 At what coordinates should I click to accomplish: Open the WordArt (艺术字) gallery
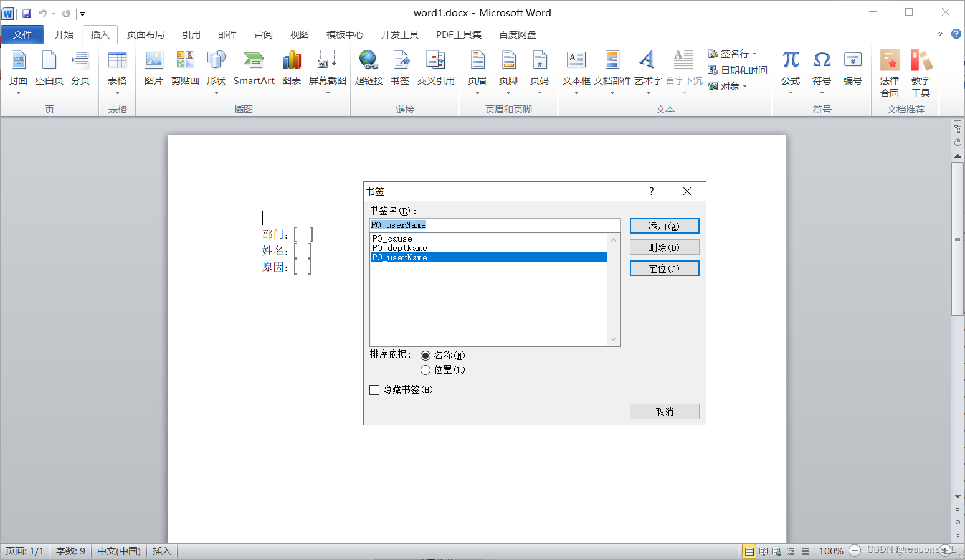click(x=648, y=72)
